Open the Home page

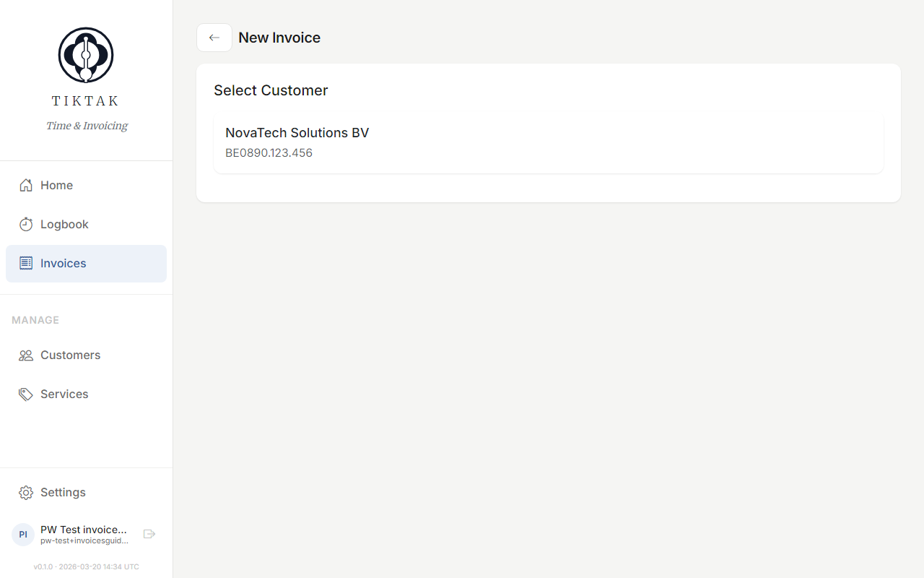click(x=58, y=185)
